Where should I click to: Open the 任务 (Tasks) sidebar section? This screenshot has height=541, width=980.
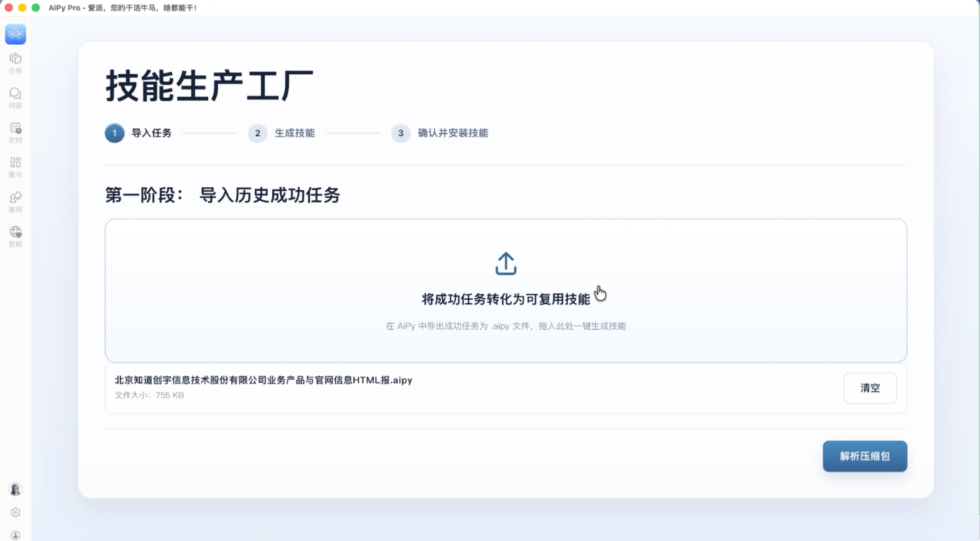15,64
